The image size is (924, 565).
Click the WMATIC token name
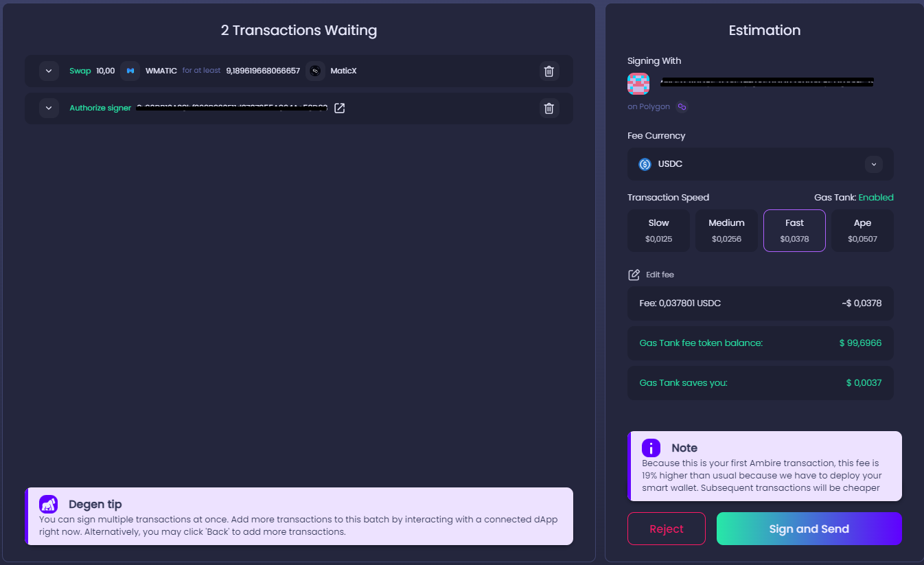pyautogui.click(x=161, y=71)
